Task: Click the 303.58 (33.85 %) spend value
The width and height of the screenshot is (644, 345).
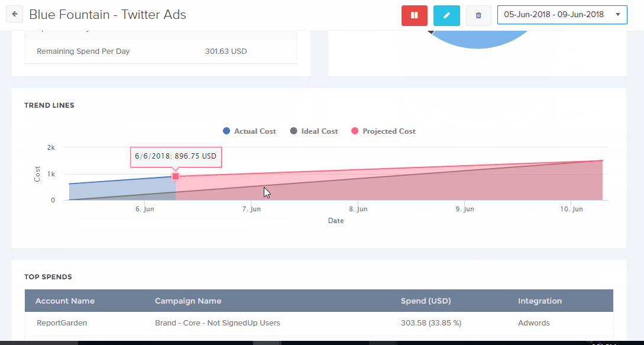Action: [x=431, y=323]
